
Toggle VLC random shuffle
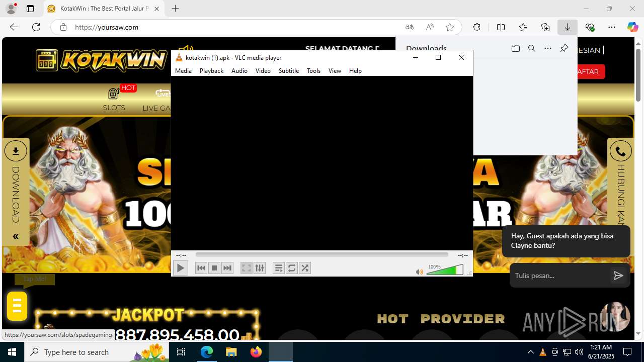(x=305, y=268)
